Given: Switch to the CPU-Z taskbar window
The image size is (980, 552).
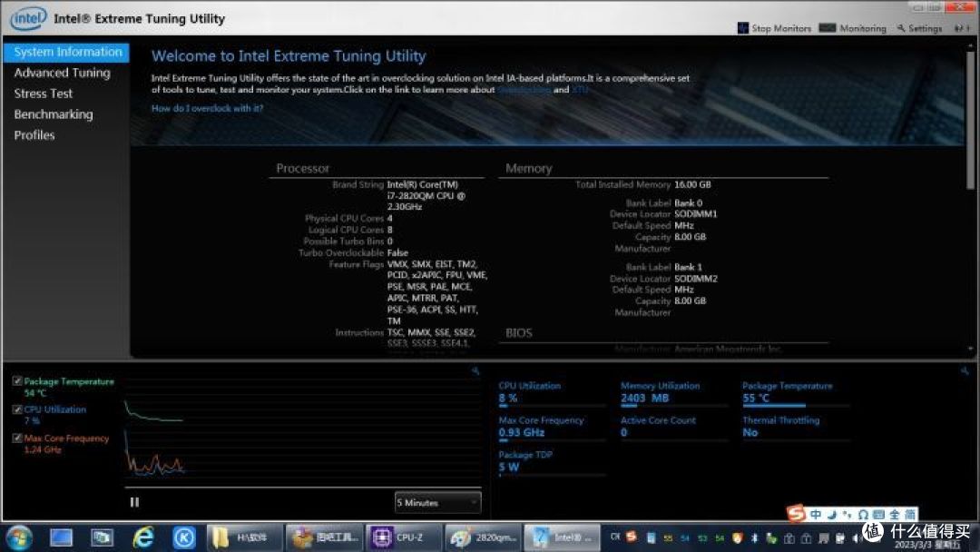Looking at the screenshot, I should pos(403,537).
